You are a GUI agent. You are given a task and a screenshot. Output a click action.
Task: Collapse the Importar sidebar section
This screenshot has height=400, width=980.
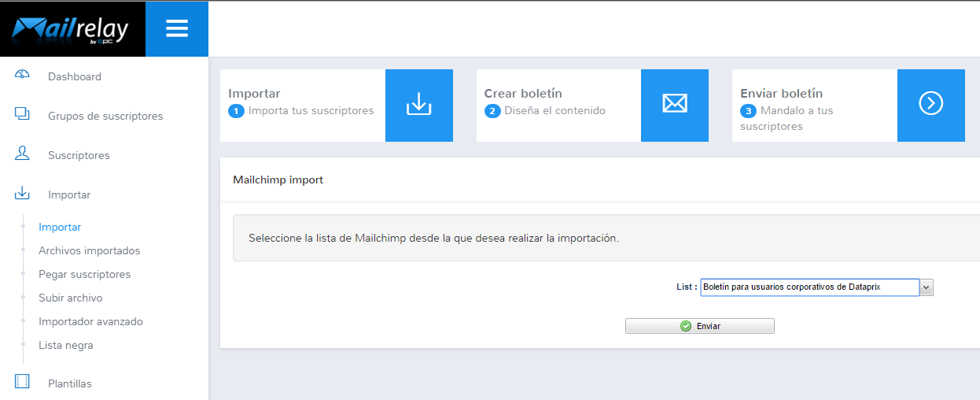pos(69,194)
